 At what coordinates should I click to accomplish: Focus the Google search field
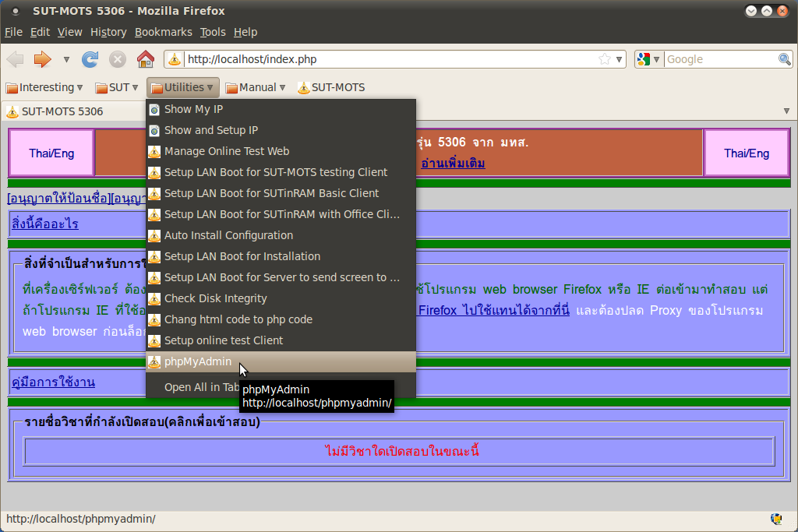[720, 59]
